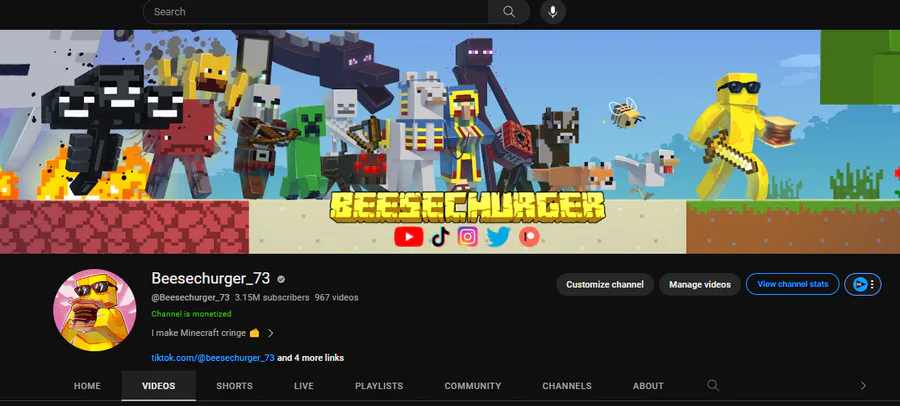Open the PLAYLISTS tab
The height and width of the screenshot is (406, 900).
(379, 386)
